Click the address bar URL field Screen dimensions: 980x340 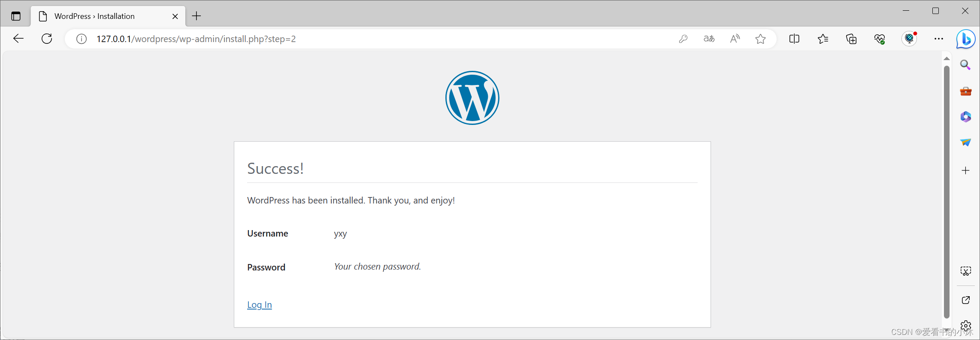[x=378, y=39]
